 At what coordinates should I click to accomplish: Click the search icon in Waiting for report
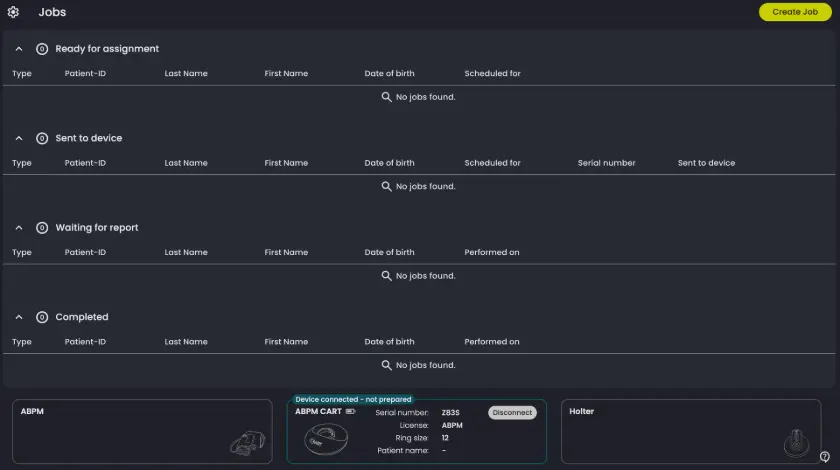(x=386, y=276)
